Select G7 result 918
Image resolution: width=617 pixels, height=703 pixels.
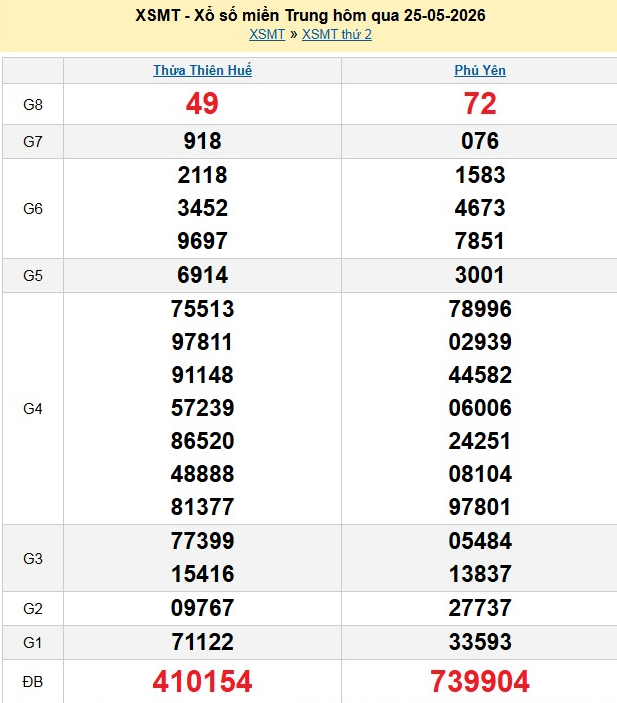click(x=202, y=141)
